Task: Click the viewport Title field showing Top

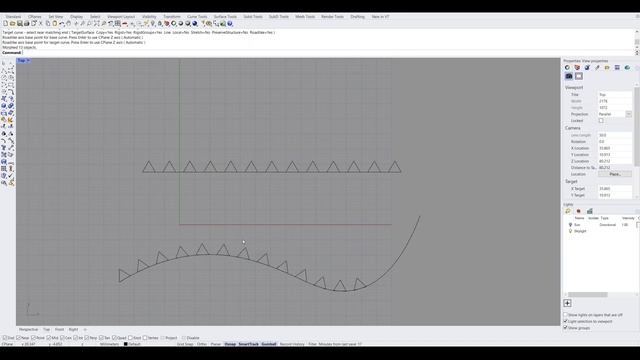Action: point(615,95)
